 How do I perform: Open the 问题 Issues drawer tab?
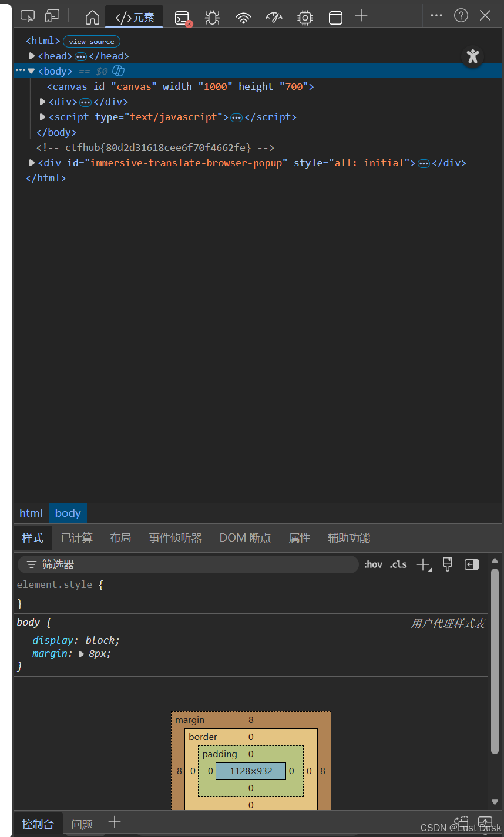point(82,824)
